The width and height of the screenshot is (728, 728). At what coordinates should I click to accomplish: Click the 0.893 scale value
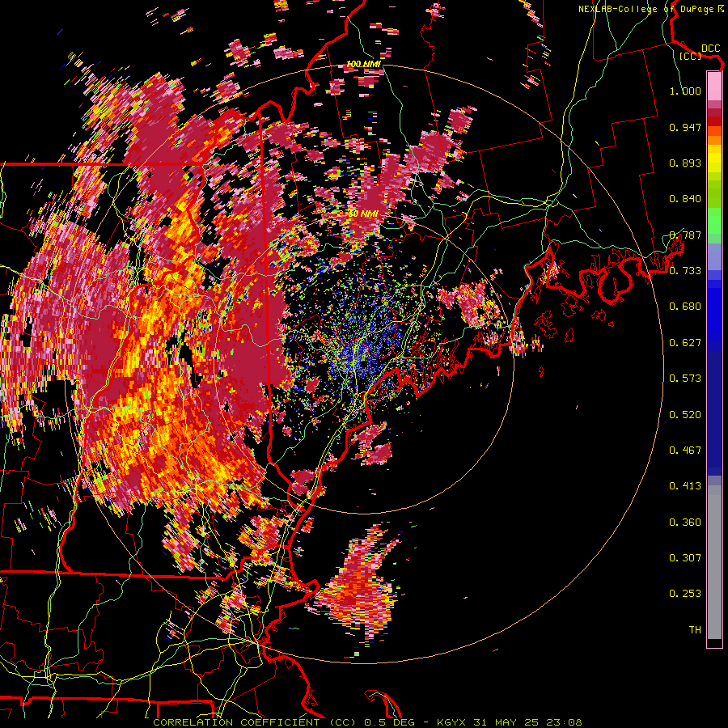click(685, 163)
